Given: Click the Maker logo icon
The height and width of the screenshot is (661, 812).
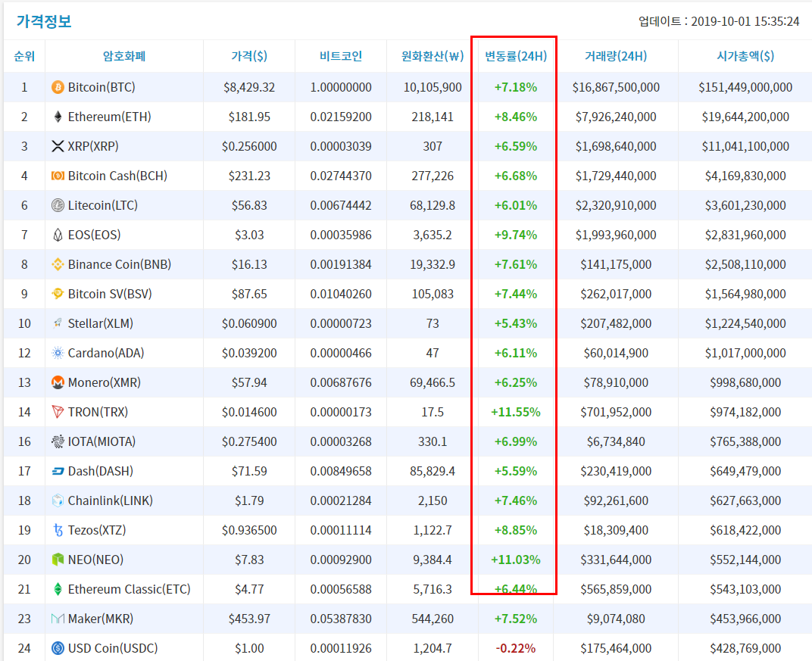Looking at the screenshot, I should [x=58, y=618].
